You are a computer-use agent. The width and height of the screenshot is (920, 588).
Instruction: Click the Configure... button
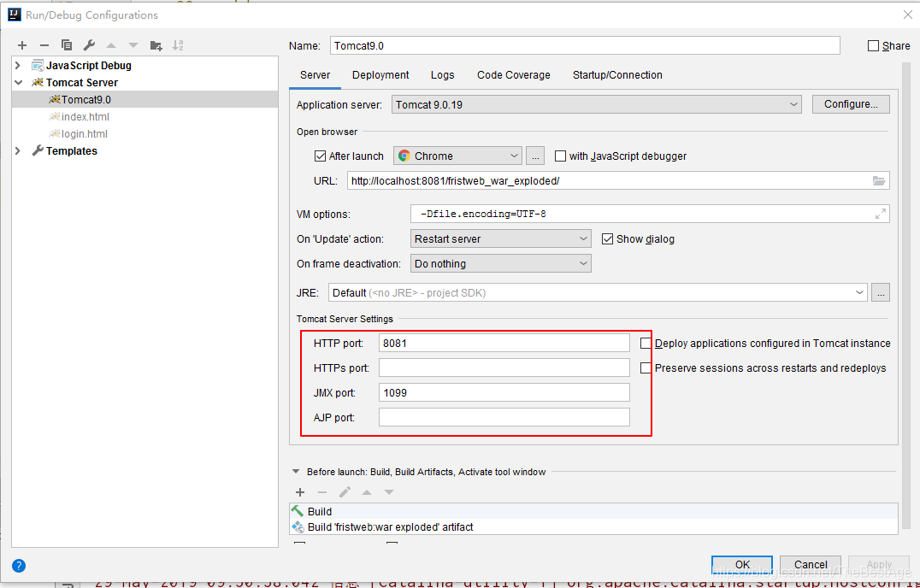coord(851,104)
